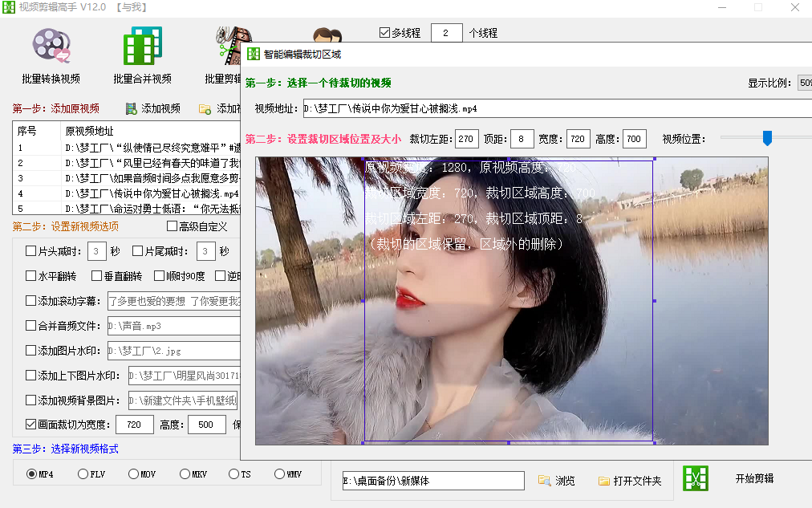Enable the 顺时90度 checkbox
This screenshot has height=508, width=812.
(x=159, y=275)
